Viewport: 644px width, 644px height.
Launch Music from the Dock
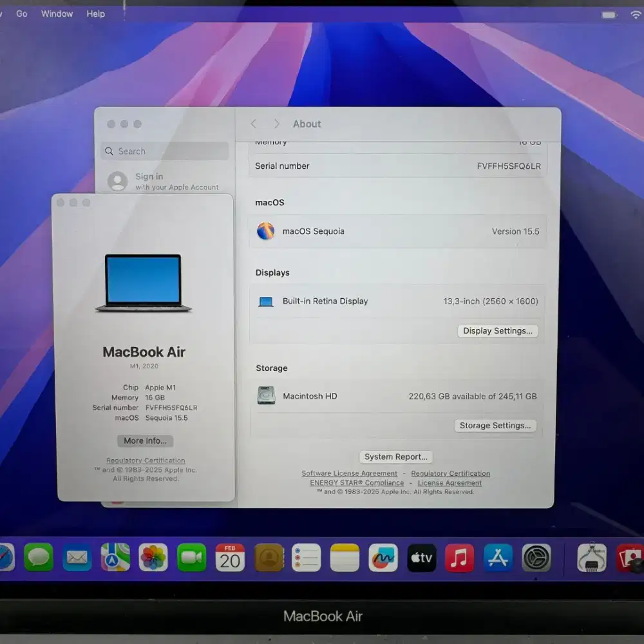coord(459,557)
